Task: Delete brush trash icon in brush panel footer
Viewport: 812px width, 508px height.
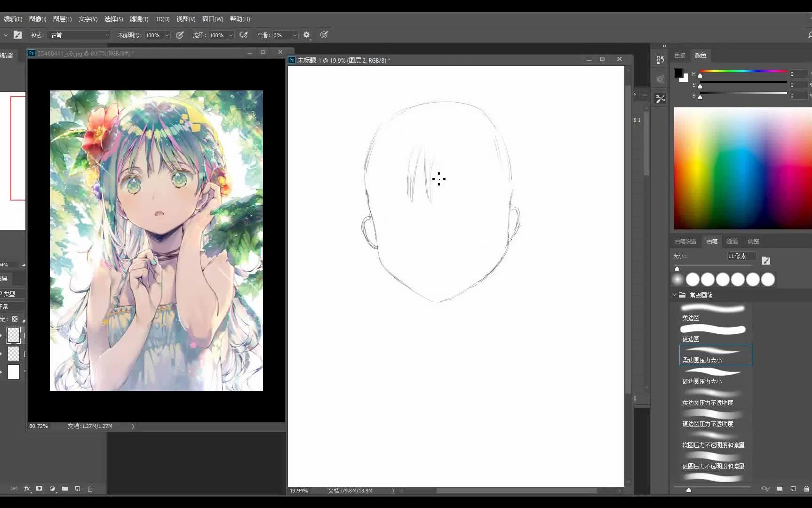Action: coord(807,489)
